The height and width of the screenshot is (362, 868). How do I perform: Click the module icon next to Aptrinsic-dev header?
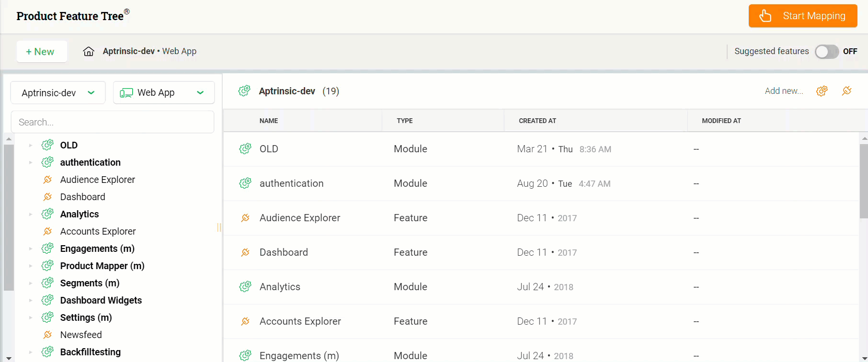click(x=244, y=90)
